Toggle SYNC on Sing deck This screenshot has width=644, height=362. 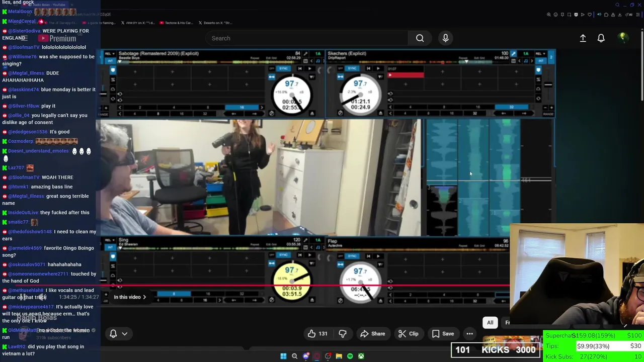click(x=283, y=255)
